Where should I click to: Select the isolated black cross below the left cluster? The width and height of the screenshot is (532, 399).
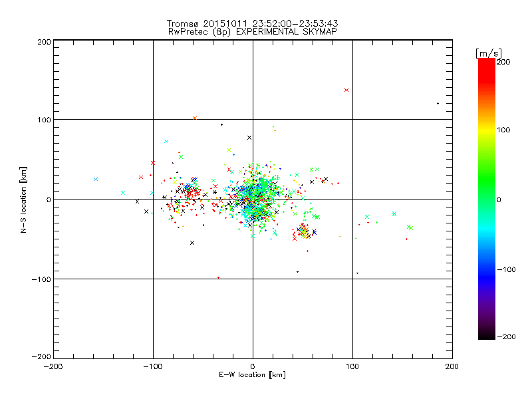(192, 243)
